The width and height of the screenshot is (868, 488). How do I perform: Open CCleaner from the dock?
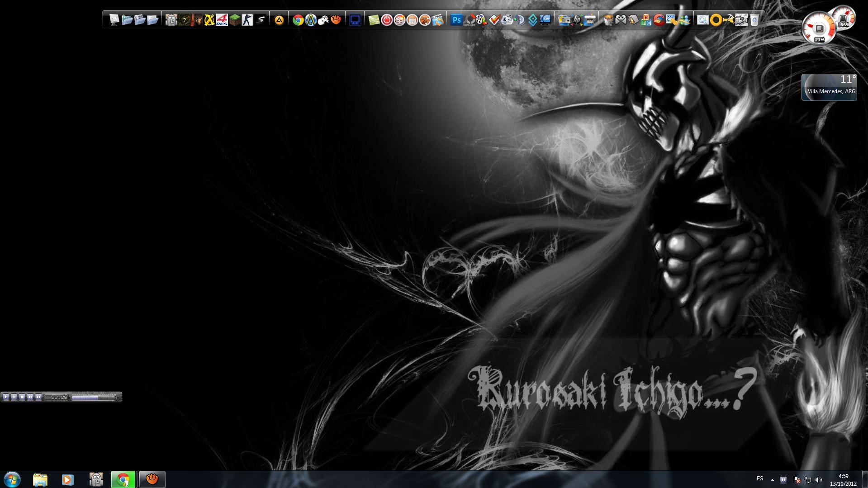[x=659, y=20]
